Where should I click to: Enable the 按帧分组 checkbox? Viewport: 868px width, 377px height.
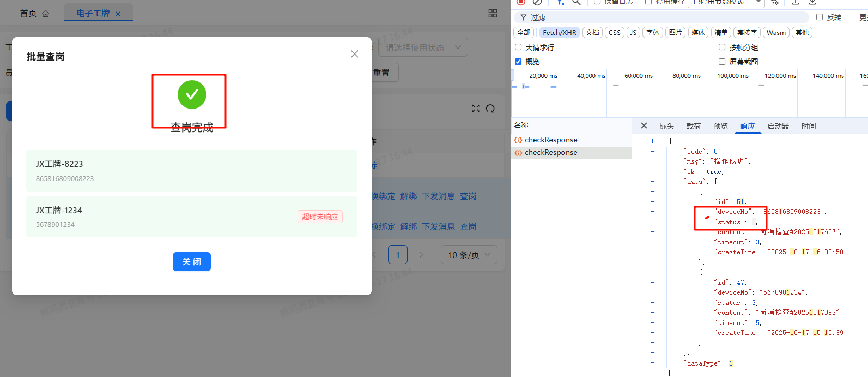click(x=722, y=47)
